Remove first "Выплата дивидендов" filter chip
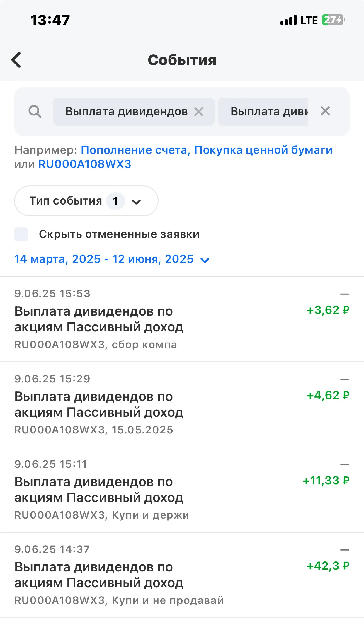Screen dimensions: 364x618 [199, 112]
